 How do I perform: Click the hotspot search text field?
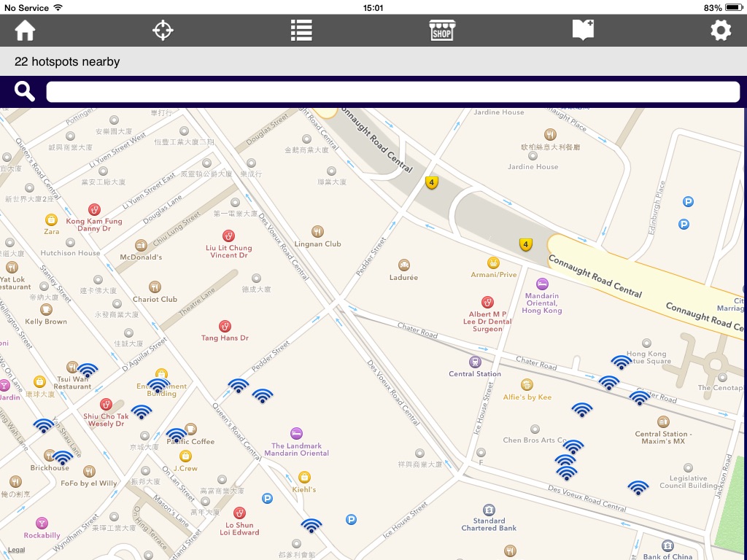click(393, 92)
